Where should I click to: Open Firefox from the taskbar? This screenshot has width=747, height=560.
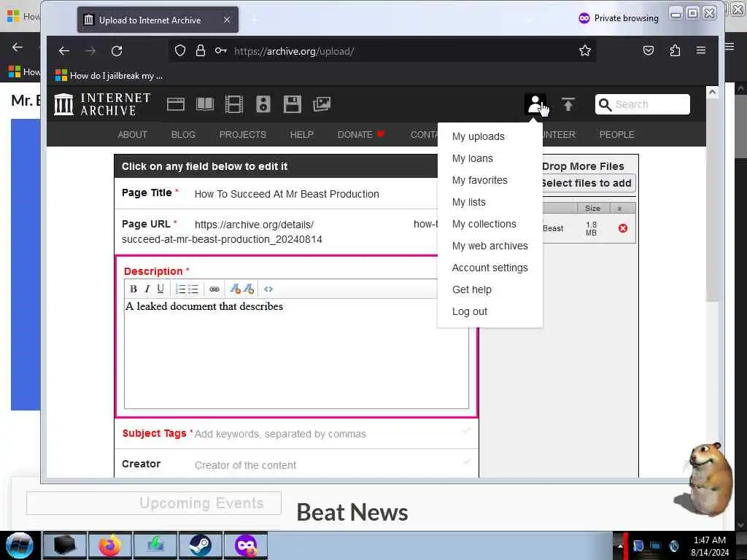(109, 545)
